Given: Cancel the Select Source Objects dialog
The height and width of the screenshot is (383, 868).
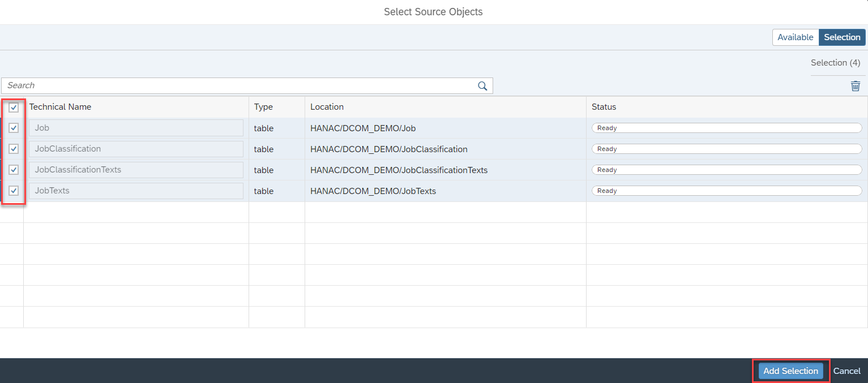Looking at the screenshot, I should [x=847, y=371].
